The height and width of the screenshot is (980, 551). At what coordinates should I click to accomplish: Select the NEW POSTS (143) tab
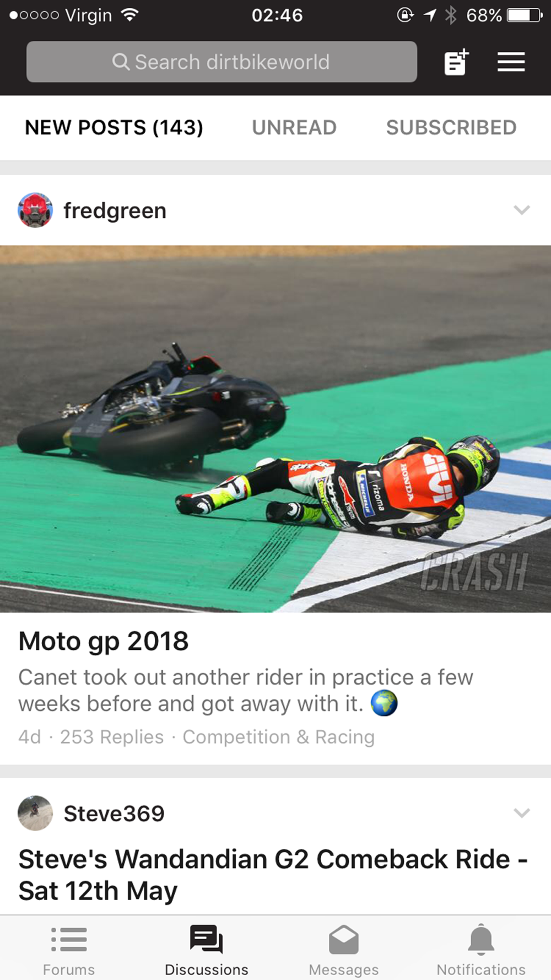pyautogui.click(x=114, y=127)
